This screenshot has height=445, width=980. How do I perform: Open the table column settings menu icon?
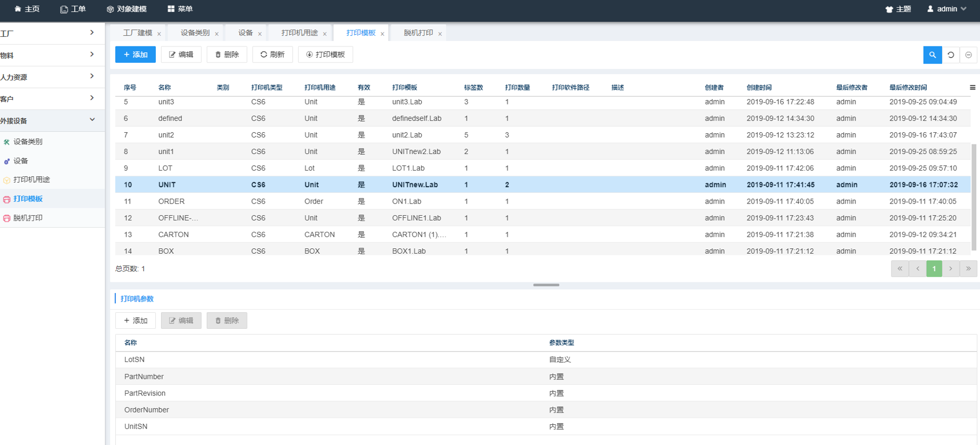click(973, 87)
